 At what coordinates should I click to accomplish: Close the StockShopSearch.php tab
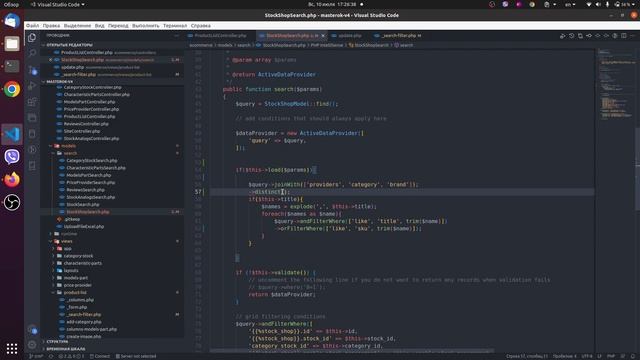pos(323,36)
